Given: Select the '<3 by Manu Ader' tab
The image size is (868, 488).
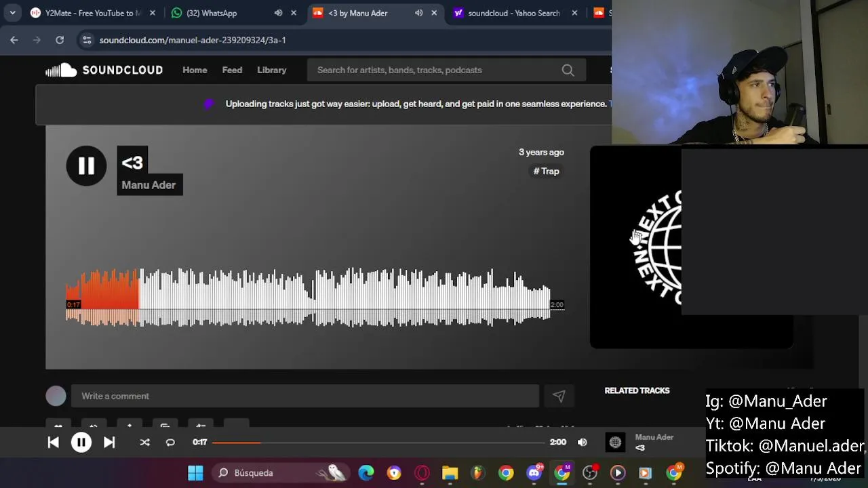Looking at the screenshot, I should tap(357, 13).
